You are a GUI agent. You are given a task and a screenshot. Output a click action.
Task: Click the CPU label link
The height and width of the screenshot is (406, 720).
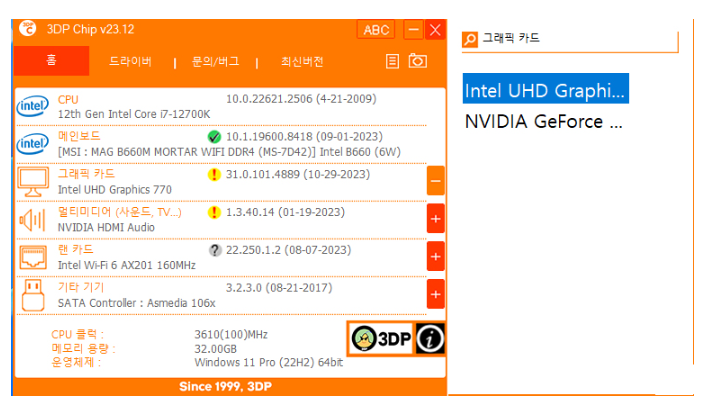pos(68,100)
